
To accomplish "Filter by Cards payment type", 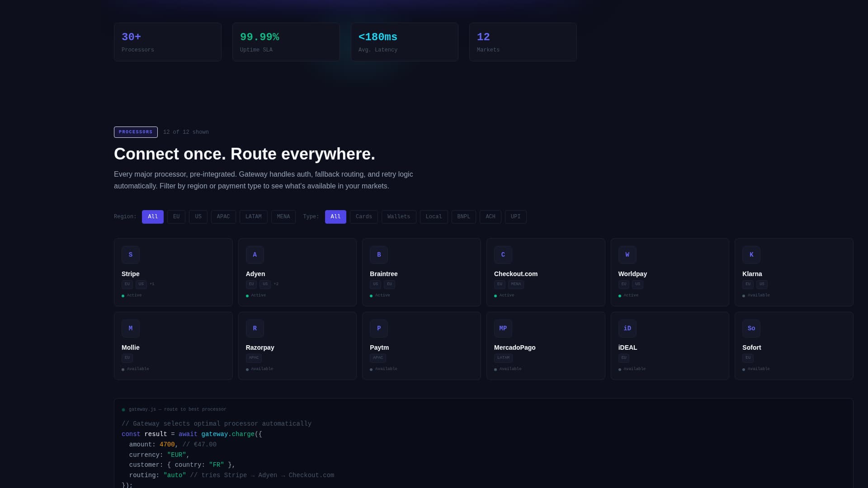I will [364, 217].
